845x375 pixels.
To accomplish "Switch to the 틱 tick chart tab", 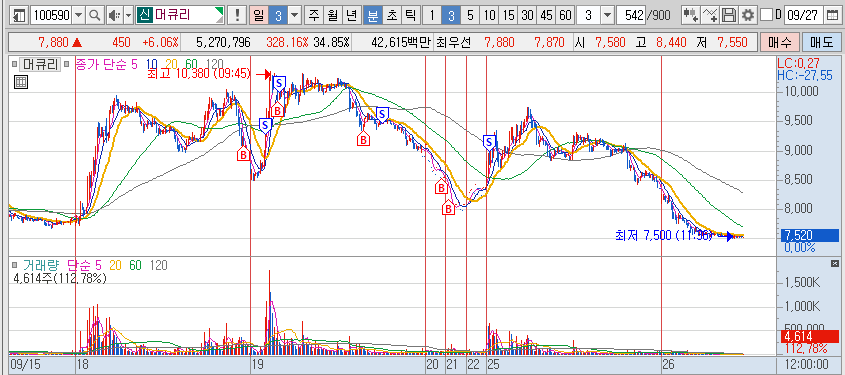I will (x=410, y=16).
